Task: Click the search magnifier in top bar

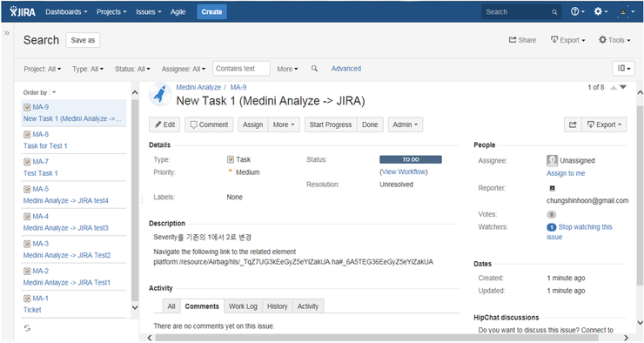Action: click(x=554, y=12)
